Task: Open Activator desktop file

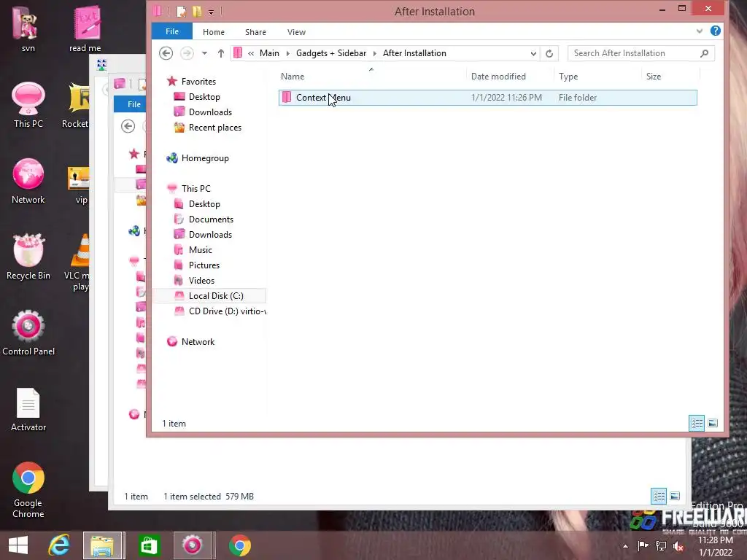Action: coord(28,410)
